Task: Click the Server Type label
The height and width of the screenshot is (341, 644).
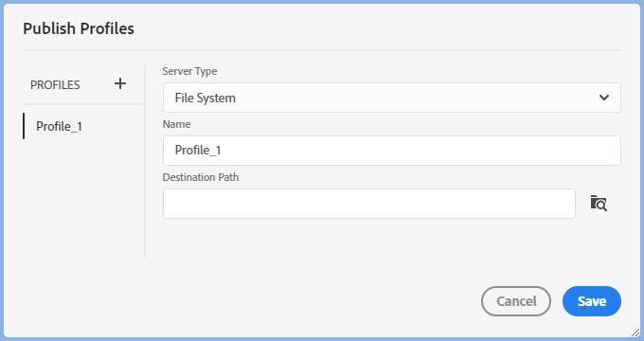Action: pyautogui.click(x=189, y=71)
